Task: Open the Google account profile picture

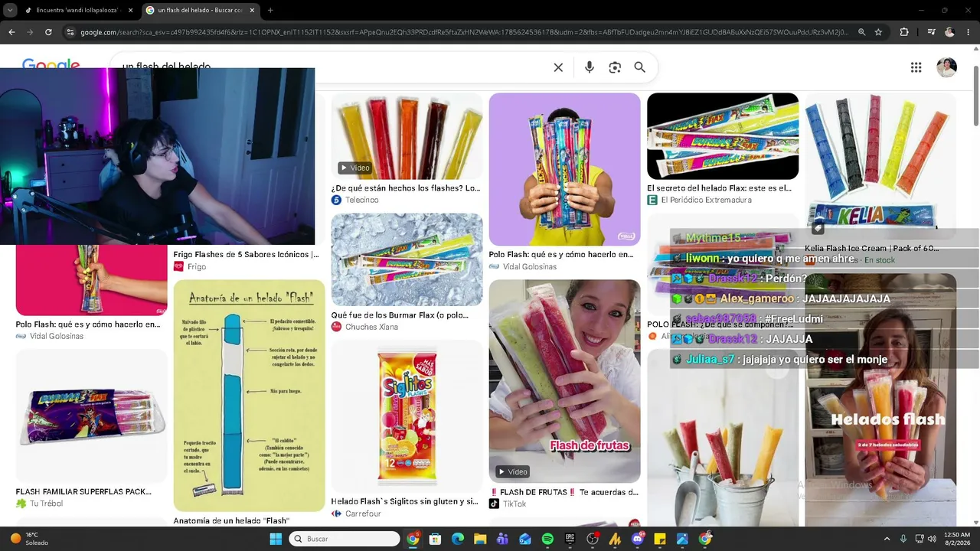Action: click(x=947, y=67)
